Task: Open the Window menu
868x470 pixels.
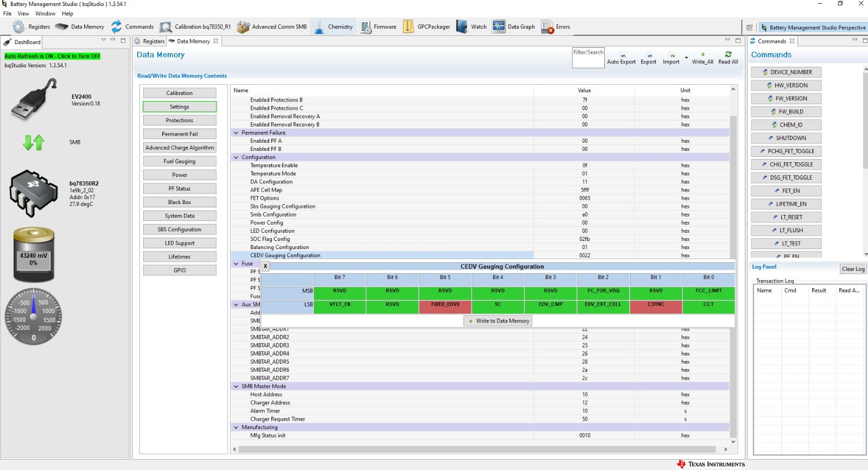Action: (46, 14)
